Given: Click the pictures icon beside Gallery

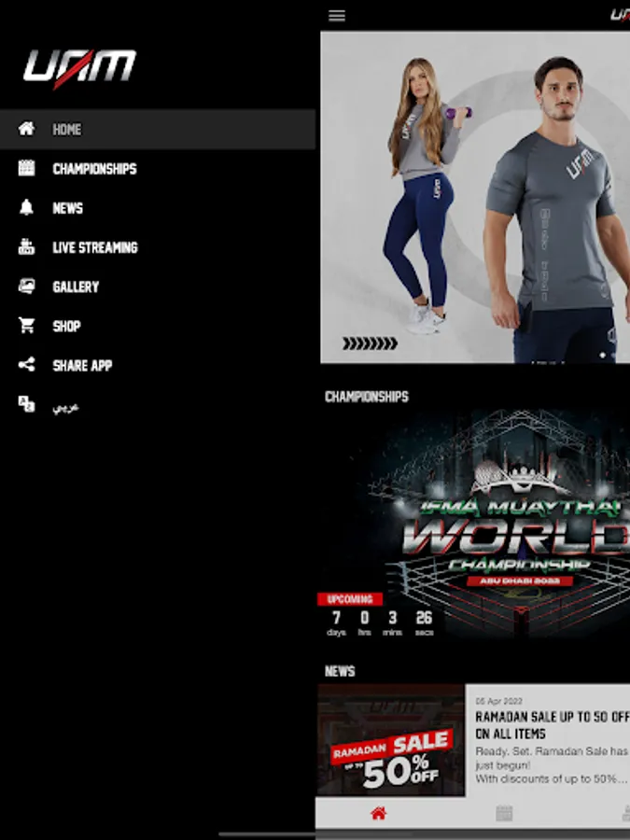Looking at the screenshot, I should click(26, 287).
